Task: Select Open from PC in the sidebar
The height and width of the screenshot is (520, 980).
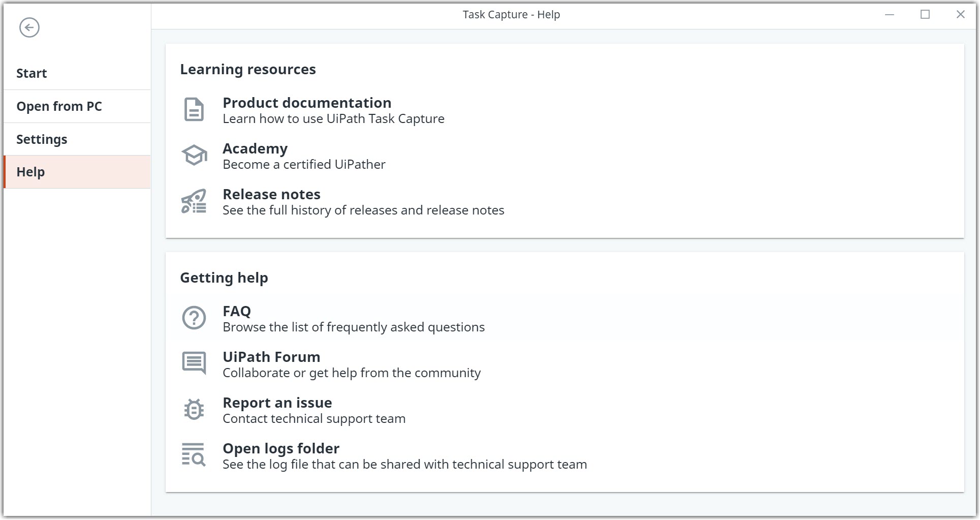Action: 59,106
